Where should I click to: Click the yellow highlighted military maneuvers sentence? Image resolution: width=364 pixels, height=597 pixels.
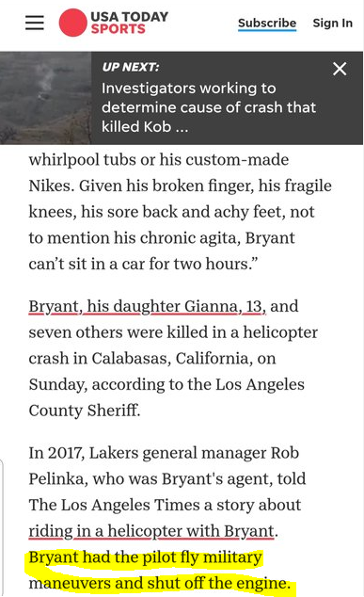point(159,571)
